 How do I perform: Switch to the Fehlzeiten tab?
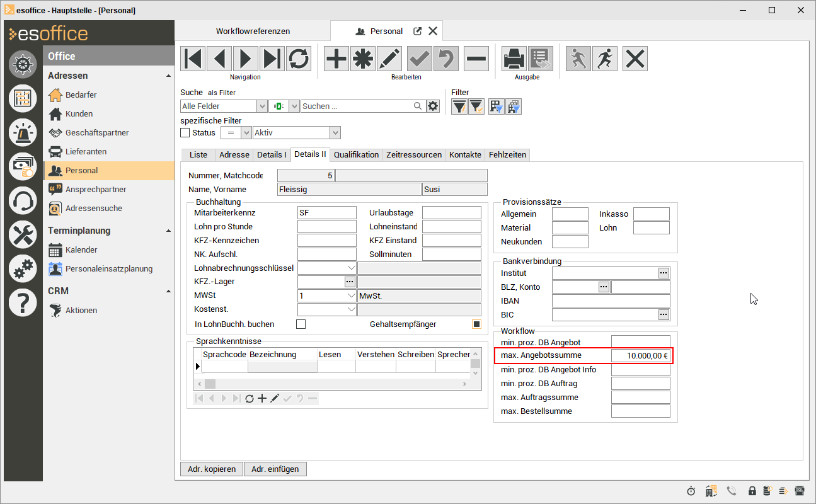(507, 155)
